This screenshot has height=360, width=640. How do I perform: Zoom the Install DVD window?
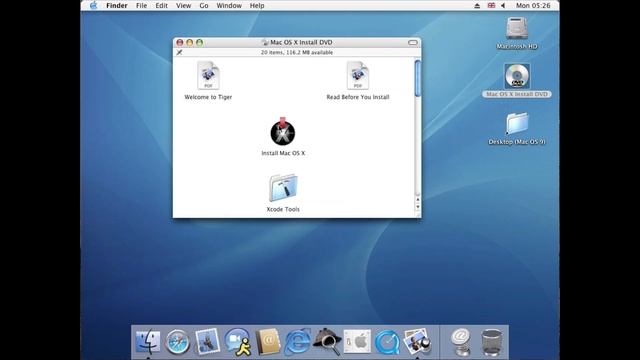pos(199,42)
